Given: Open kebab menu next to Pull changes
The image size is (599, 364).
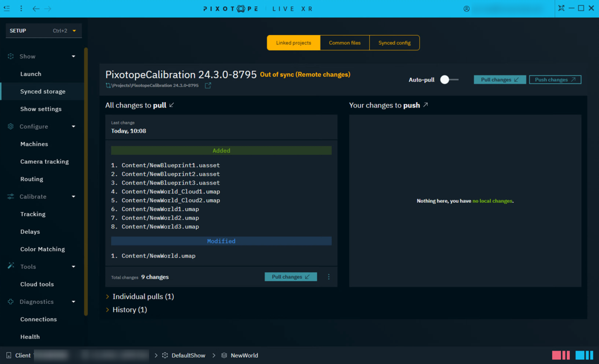Looking at the screenshot, I should pos(328,277).
